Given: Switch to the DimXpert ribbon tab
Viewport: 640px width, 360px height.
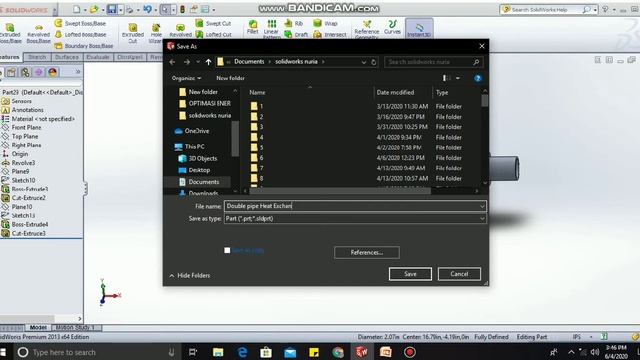Looking at the screenshot, I should (x=130, y=57).
